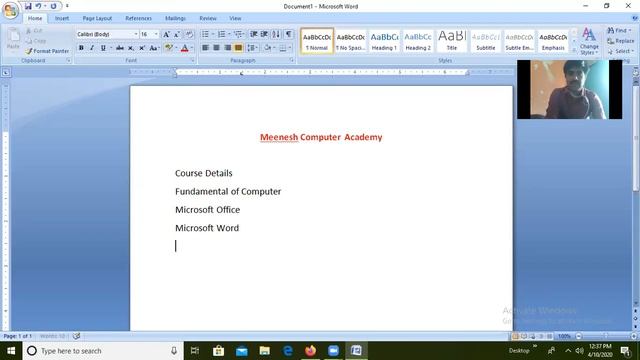Click the Format Painter brush

point(47,51)
